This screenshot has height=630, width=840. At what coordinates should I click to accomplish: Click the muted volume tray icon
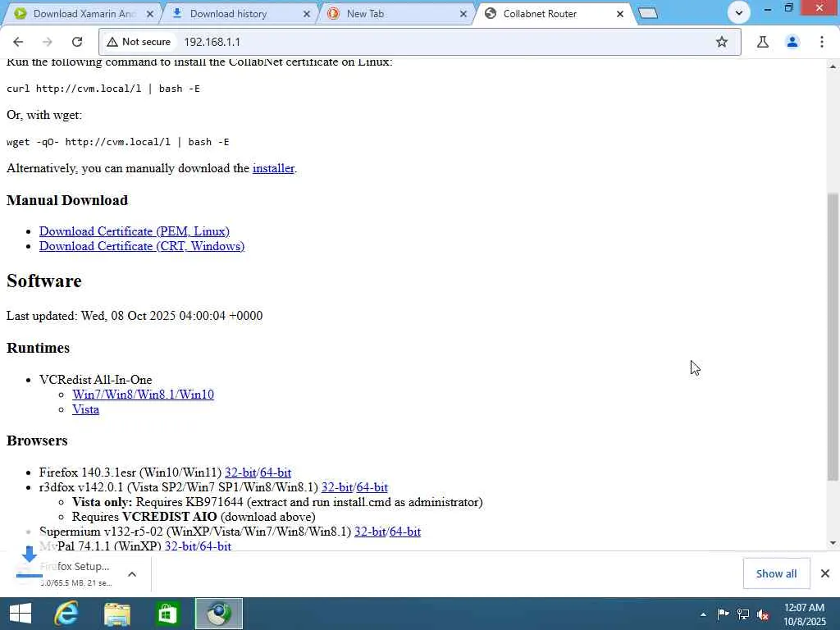coord(764,614)
